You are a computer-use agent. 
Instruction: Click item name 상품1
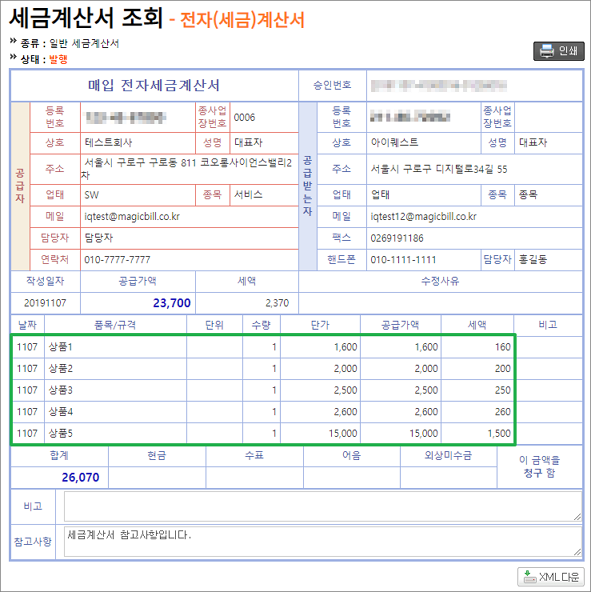click(60, 347)
